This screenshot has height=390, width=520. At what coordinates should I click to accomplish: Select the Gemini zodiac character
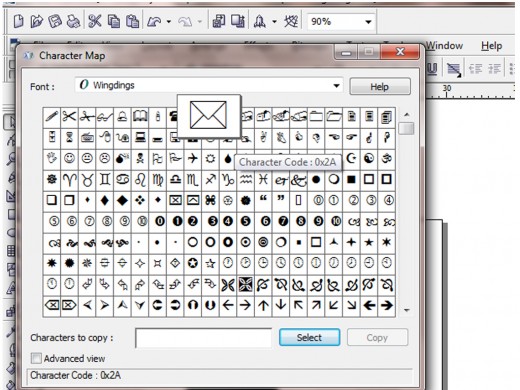[105, 179]
